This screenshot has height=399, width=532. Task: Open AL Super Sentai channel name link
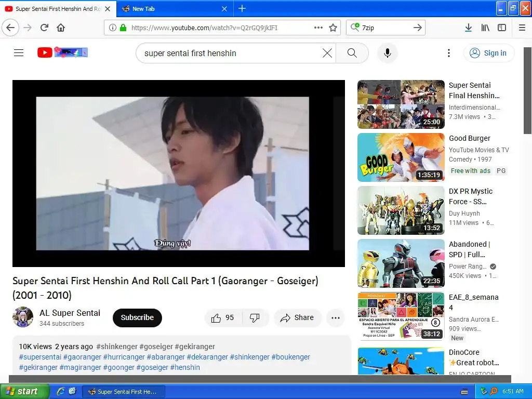[70, 313]
